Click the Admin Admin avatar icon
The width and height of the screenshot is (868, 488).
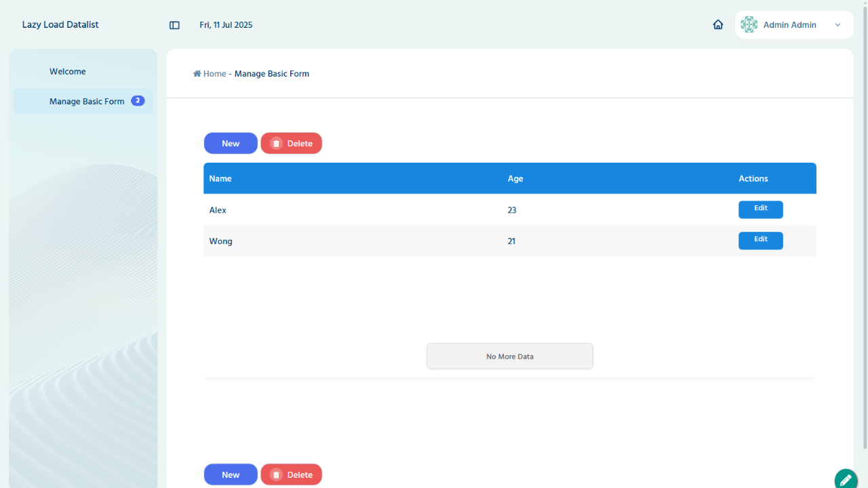click(749, 24)
